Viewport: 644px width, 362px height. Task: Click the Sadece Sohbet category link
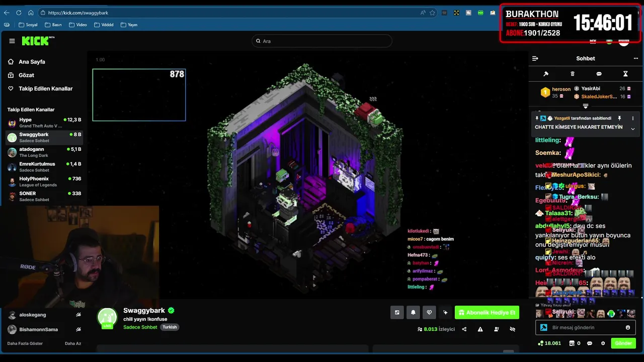pos(140,327)
